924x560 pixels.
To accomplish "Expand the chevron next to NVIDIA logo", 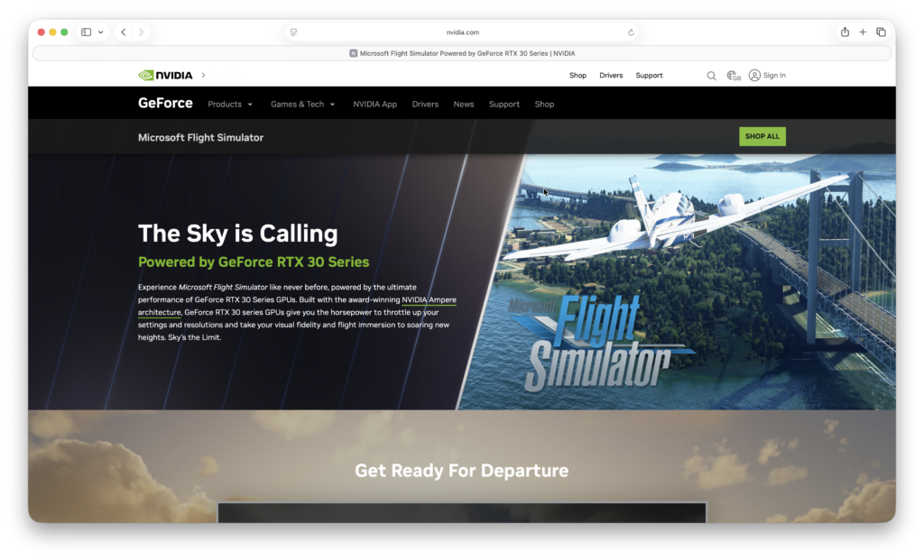I will click(203, 76).
